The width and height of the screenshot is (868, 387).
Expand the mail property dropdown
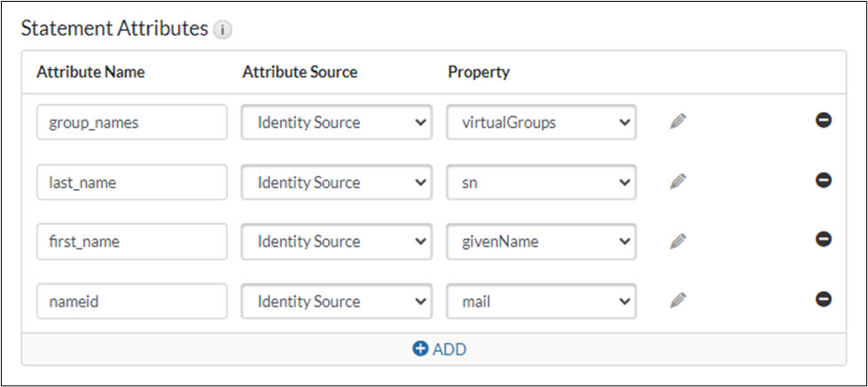pyautogui.click(x=541, y=301)
